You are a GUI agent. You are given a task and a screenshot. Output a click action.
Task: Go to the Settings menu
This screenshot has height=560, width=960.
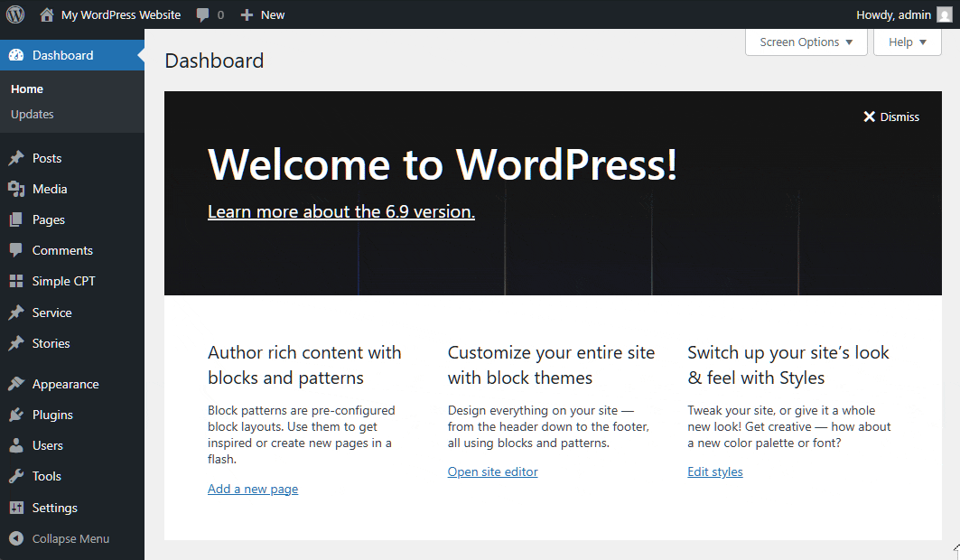(54, 508)
